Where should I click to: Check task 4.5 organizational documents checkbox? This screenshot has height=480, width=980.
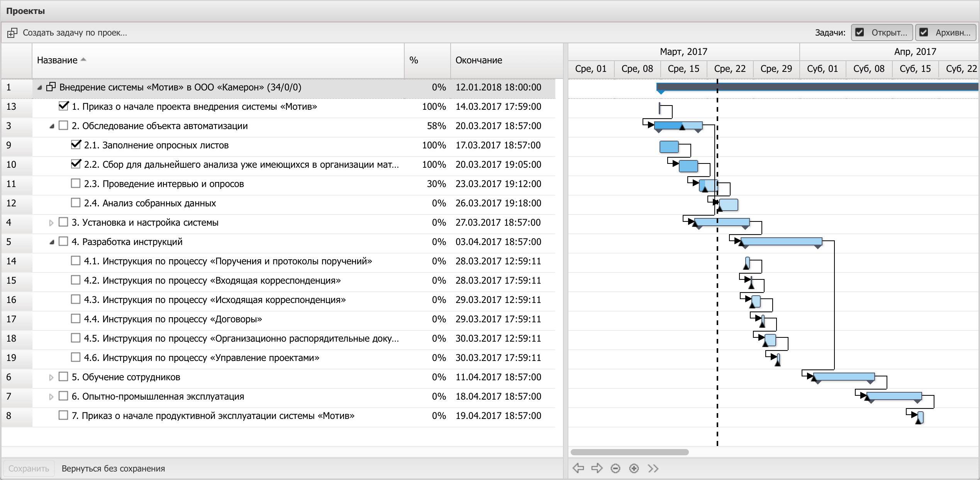76,338
